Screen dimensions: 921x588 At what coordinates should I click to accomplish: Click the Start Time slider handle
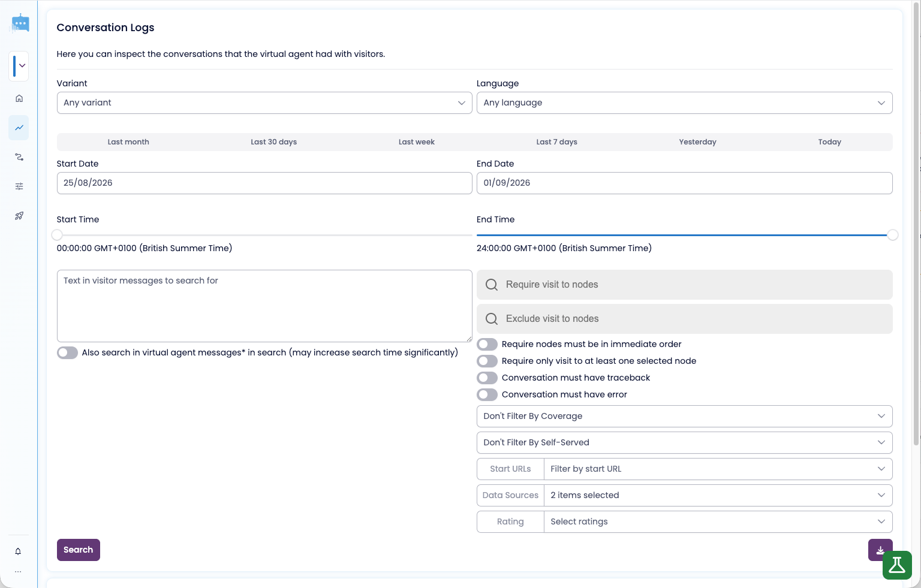point(57,235)
